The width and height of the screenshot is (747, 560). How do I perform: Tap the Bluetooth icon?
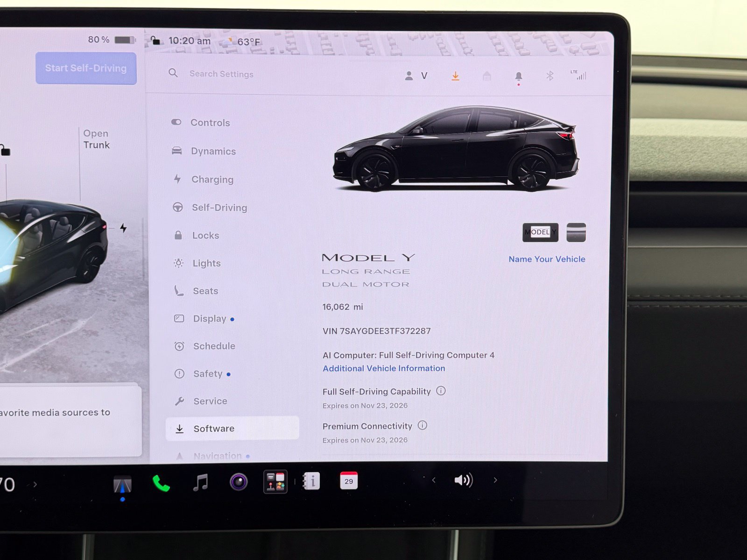(550, 76)
